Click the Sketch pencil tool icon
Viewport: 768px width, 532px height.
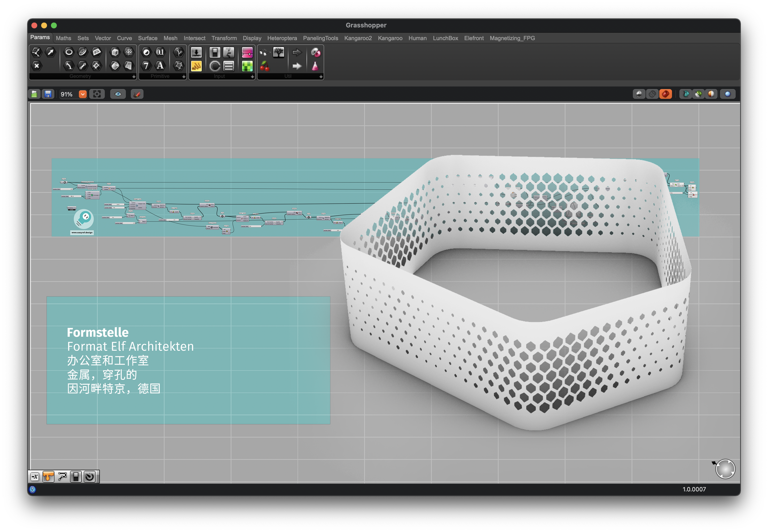point(137,94)
